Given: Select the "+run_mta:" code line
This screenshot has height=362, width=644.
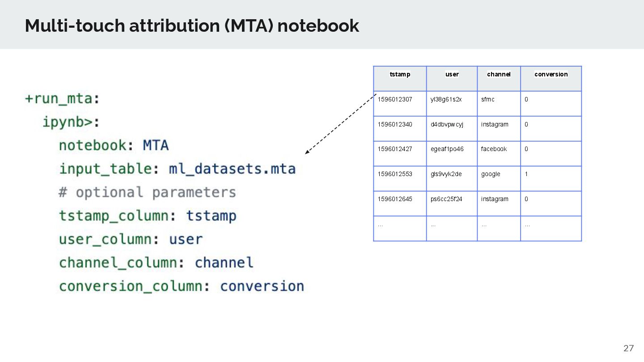Looking at the screenshot, I should [x=63, y=99].
